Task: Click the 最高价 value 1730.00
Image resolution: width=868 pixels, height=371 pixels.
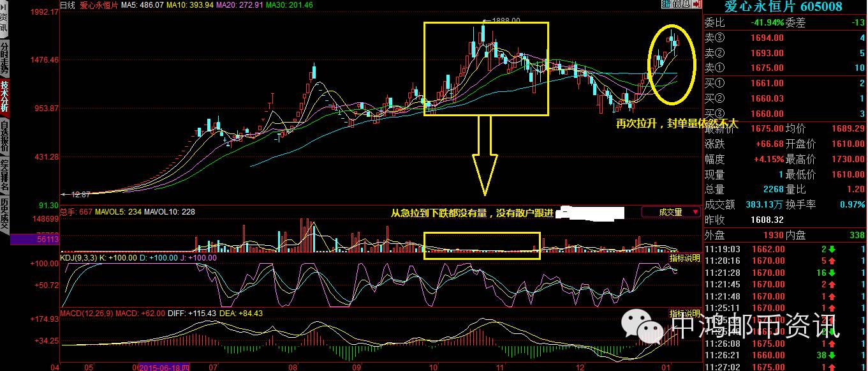Action: click(847, 159)
